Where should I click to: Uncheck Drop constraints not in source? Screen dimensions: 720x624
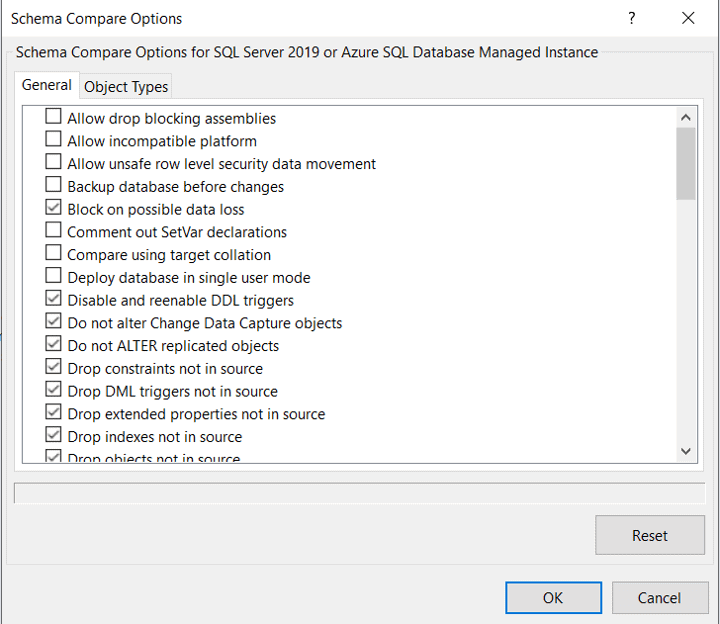click(53, 366)
